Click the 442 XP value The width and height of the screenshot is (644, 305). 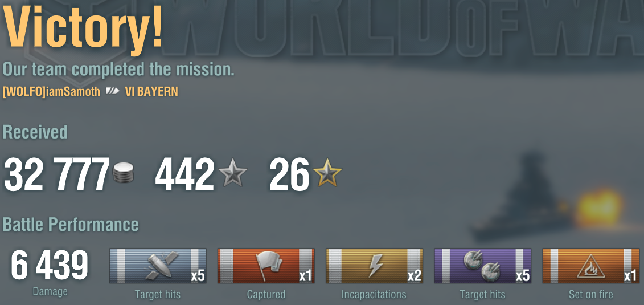[x=185, y=174]
